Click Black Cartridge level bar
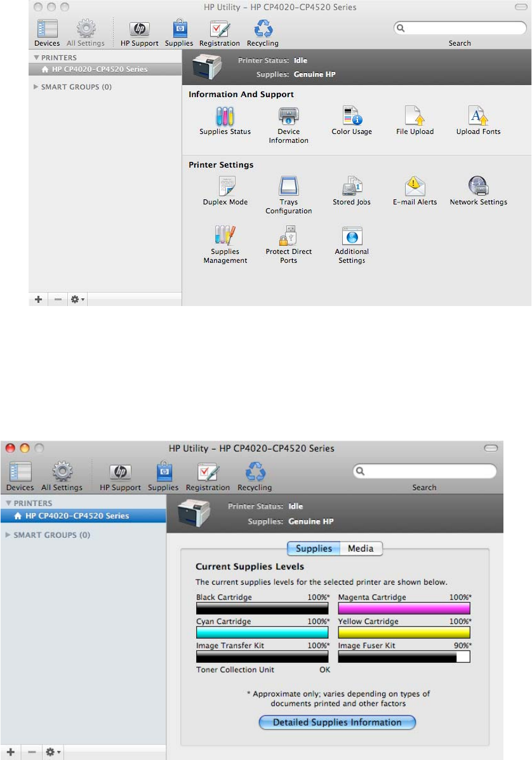Viewport: 532px width, 760px height. click(x=262, y=608)
